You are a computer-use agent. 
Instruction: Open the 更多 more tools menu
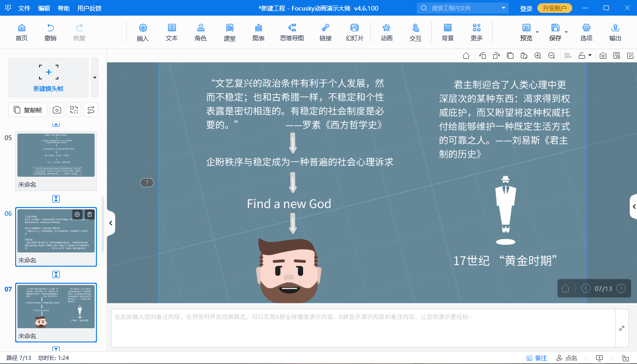pyautogui.click(x=477, y=32)
